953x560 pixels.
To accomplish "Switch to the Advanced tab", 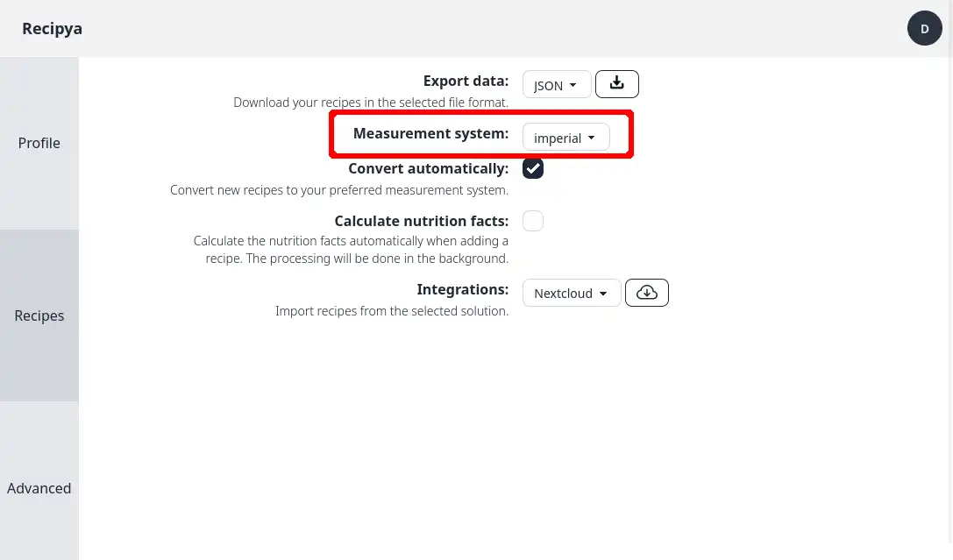I will (39, 488).
